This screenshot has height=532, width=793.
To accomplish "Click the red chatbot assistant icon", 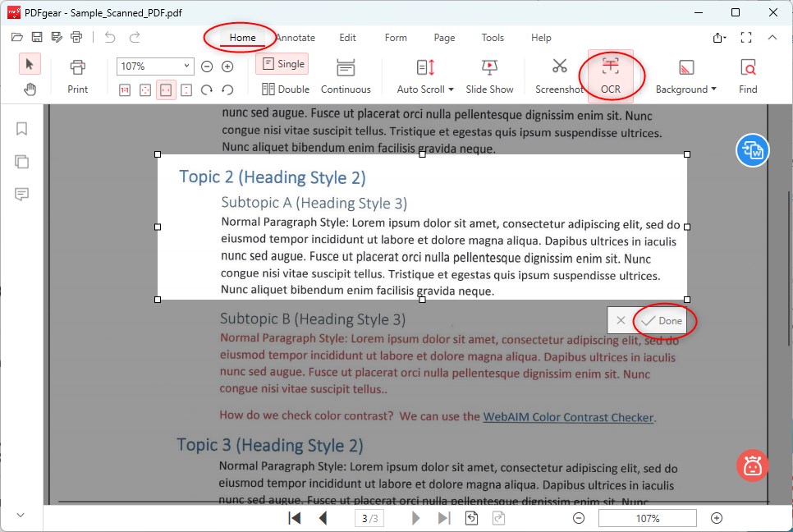I will tap(752, 465).
